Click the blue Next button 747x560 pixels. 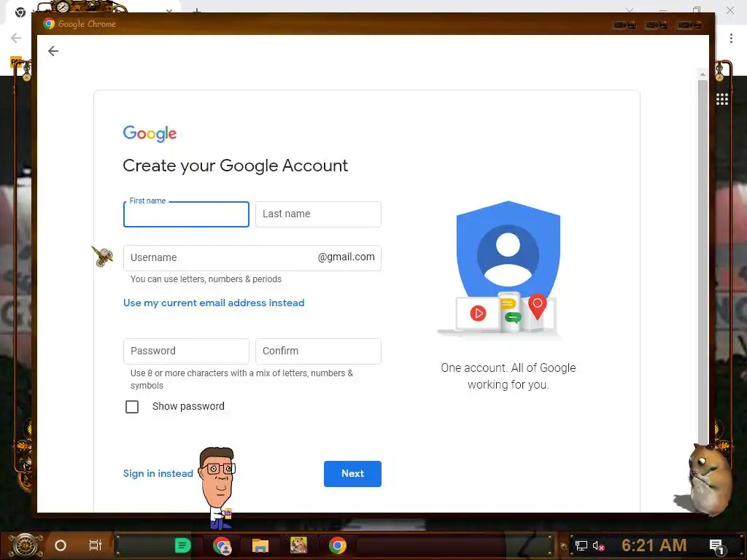(352, 474)
